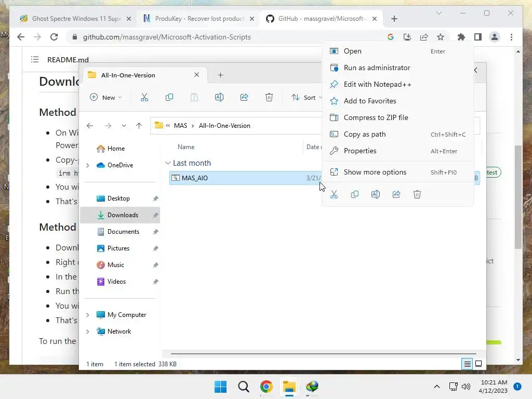Choose Run as administrator

point(397,68)
